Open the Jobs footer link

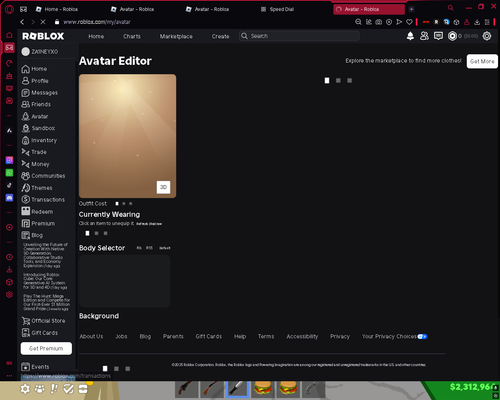[121, 337]
